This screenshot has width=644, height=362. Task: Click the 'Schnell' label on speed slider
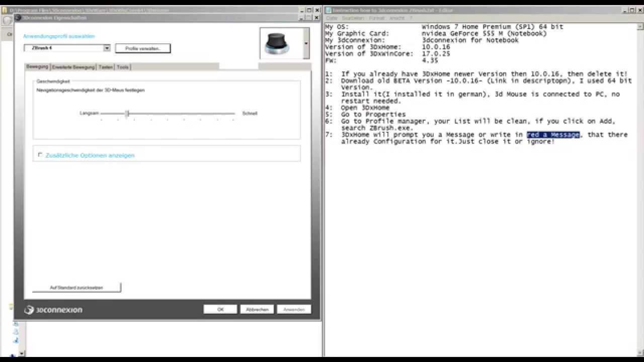250,114
